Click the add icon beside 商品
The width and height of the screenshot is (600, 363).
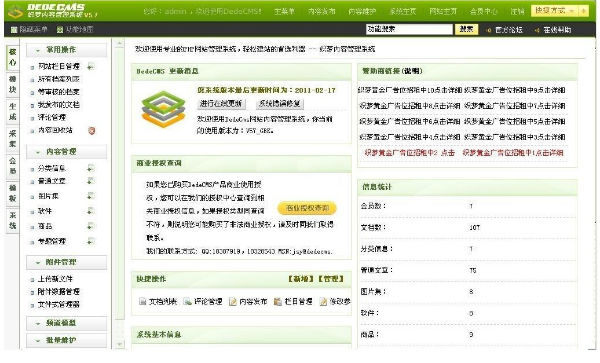91,226
